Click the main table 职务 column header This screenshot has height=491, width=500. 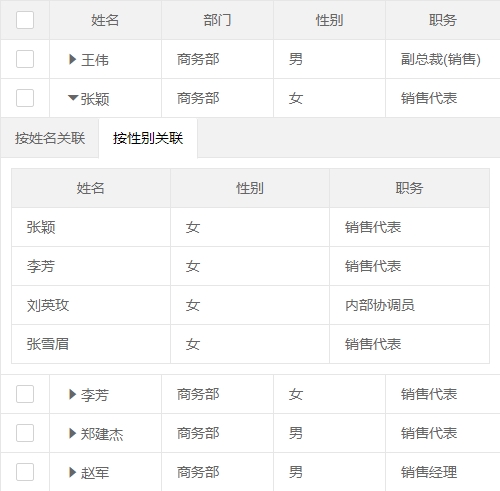443,20
